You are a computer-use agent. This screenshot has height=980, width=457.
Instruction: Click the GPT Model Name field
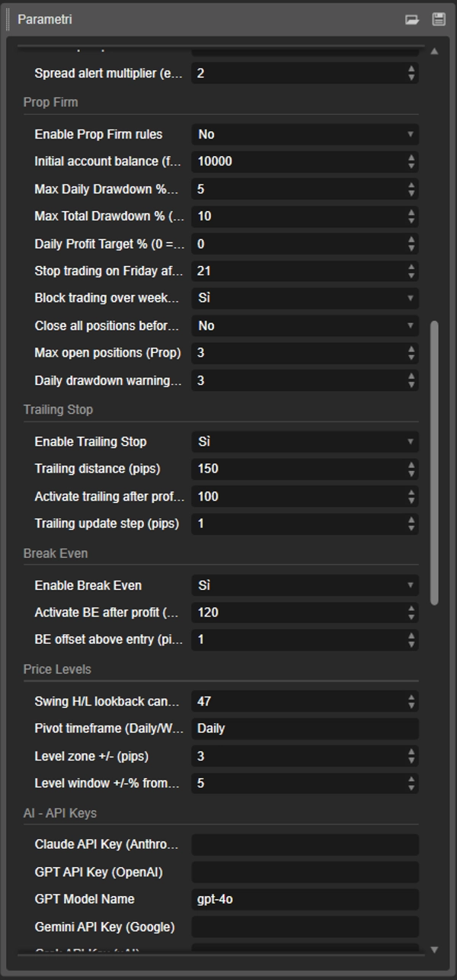tap(305, 899)
